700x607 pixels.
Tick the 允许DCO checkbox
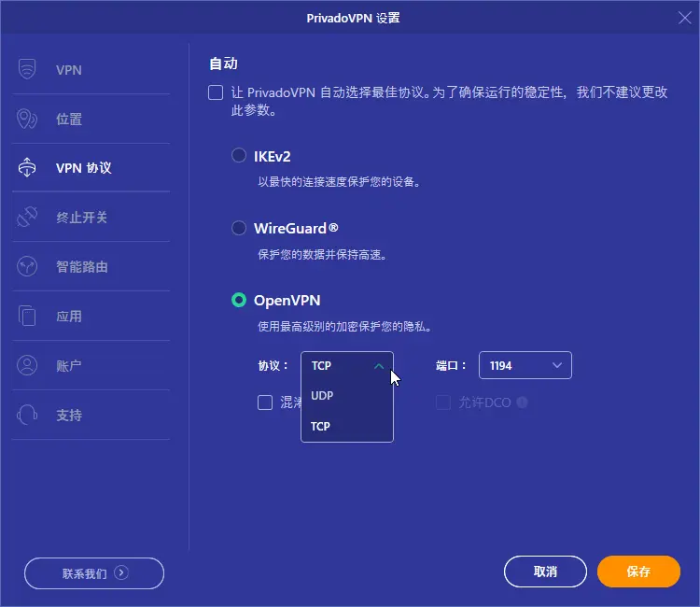[x=443, y=402]
